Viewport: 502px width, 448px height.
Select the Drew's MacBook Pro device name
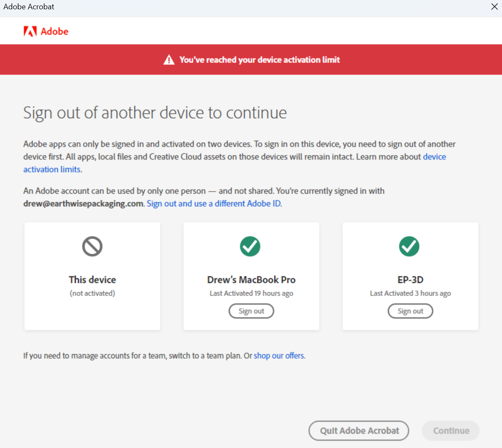pos(251,280)
